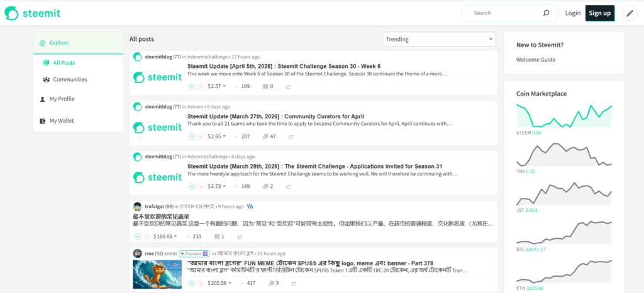Select Explore in the sidebar
644x293 pixels.
78,43
